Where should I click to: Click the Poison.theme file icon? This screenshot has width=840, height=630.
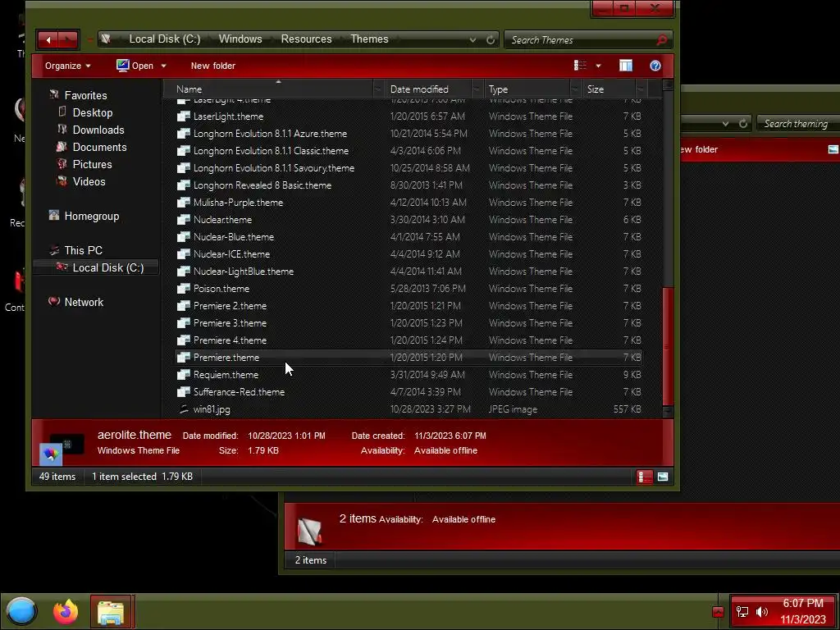184,288
